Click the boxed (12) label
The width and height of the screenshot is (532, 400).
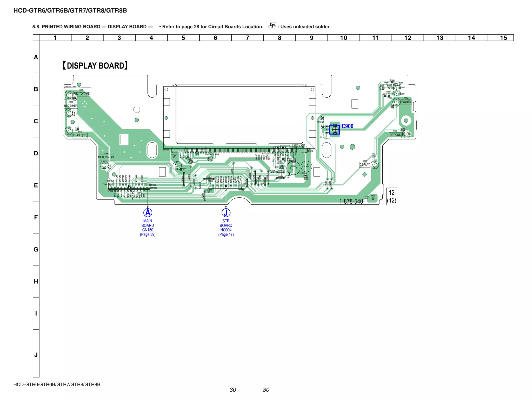pyautogui.click(x=391, y=201)
